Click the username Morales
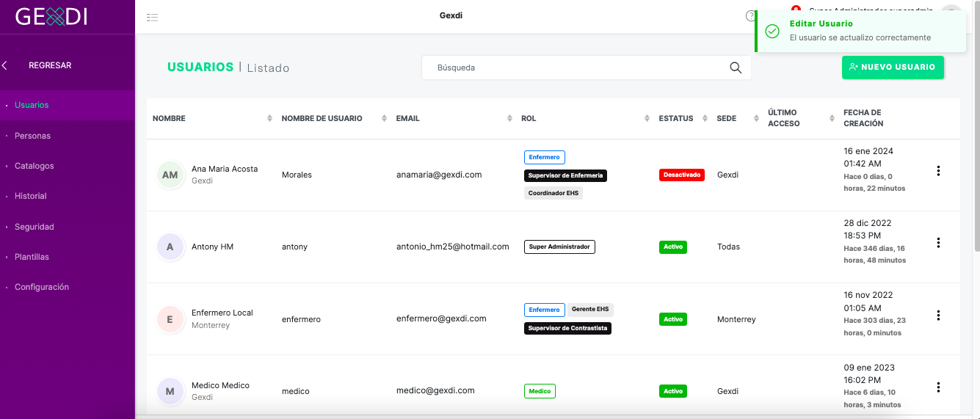This screenshot has width=980, height=419. click(297, 175)
